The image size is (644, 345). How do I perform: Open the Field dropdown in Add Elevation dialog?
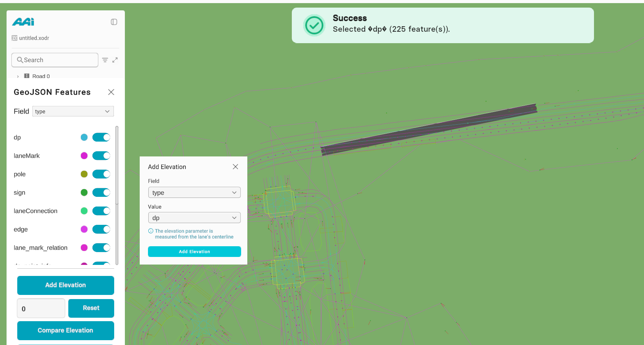point(194,193)
